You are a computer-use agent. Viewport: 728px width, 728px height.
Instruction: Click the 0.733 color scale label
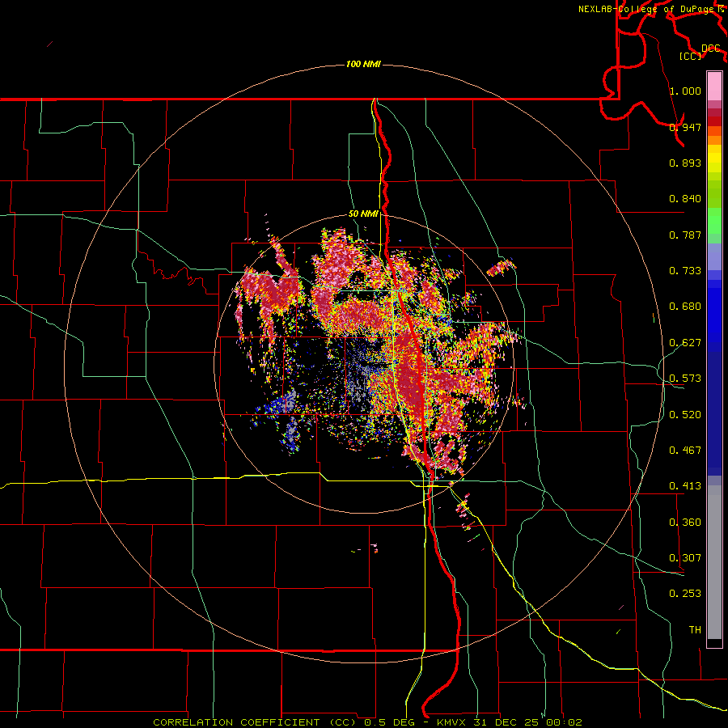pyautogui.click(x=685, y=271)
